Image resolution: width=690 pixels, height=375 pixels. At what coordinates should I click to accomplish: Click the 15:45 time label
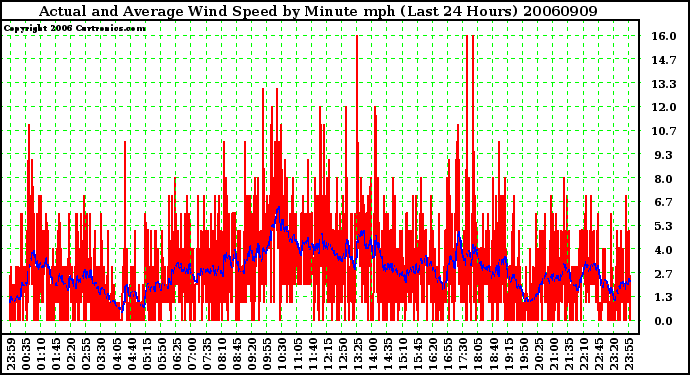click(418, 354)
